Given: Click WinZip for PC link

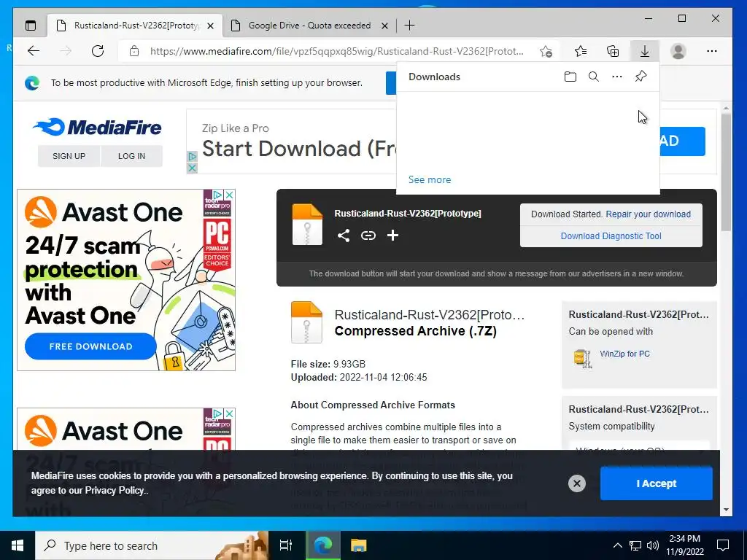Looking at the screenshot, I should [x=624, y=354].
